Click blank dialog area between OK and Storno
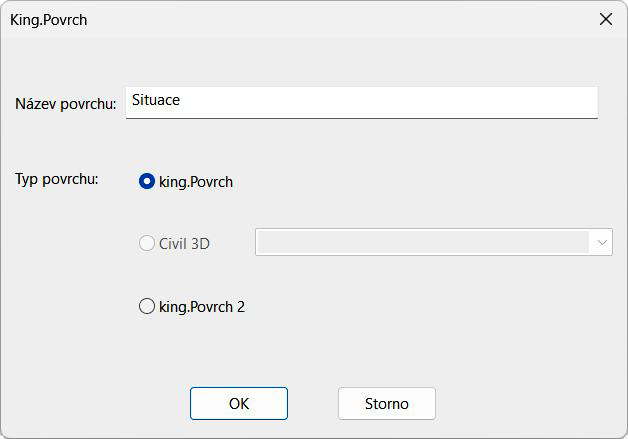This screenshot has width=628, height=439. pos(313,404)
